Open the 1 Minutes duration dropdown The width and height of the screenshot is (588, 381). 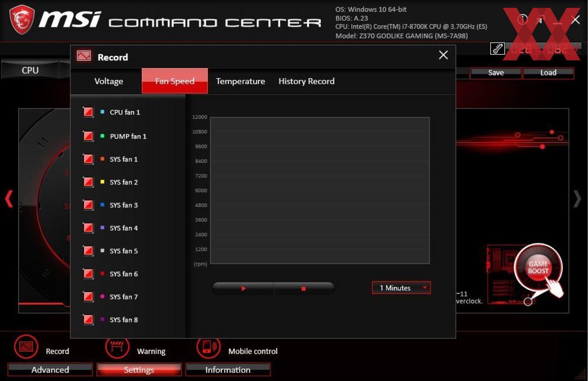[x=401, y=288]
